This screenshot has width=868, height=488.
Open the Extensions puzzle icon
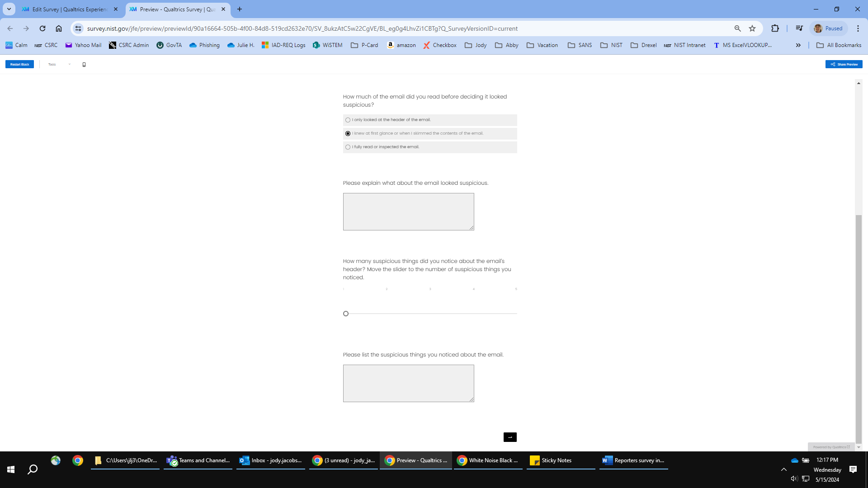[x=775, y=28]
